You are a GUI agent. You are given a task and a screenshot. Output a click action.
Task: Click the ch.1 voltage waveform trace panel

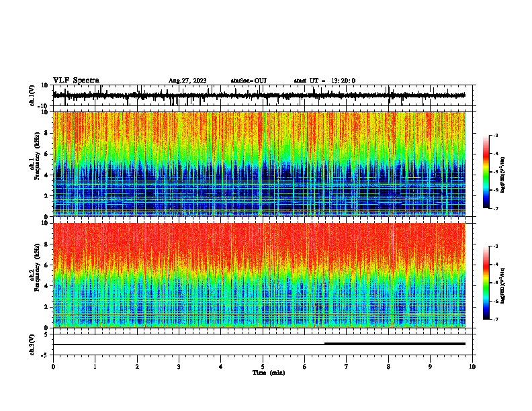tap(263, 95)
